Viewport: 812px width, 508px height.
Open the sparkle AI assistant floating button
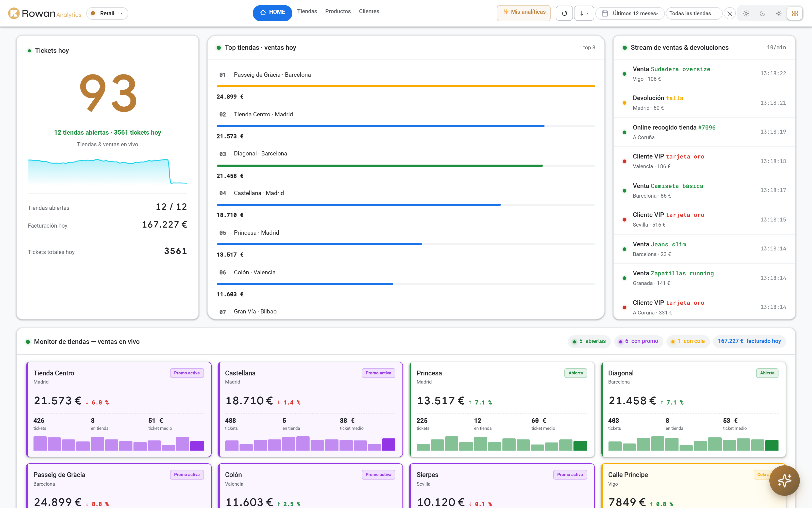point(784,481)
